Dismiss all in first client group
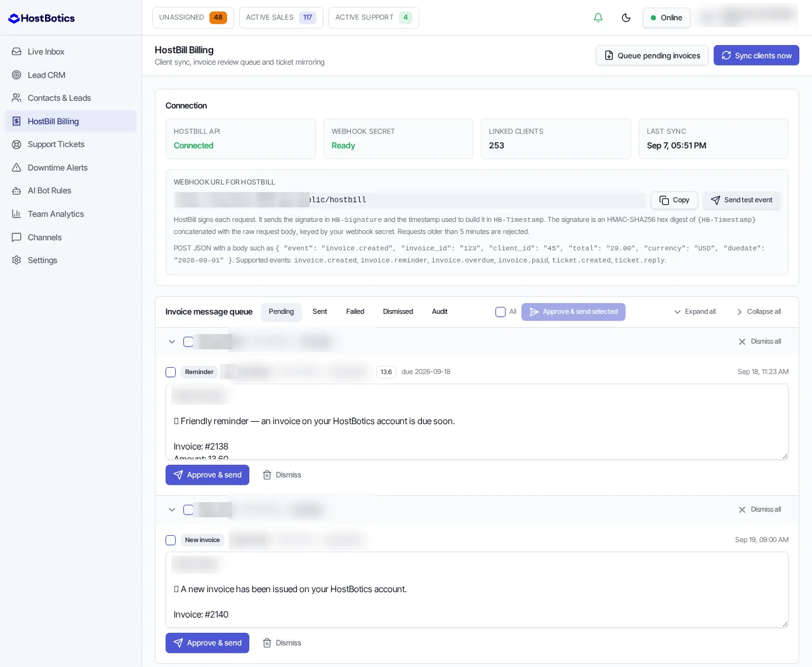Viewport: 812px width, 667px height. tap(760, 342)
